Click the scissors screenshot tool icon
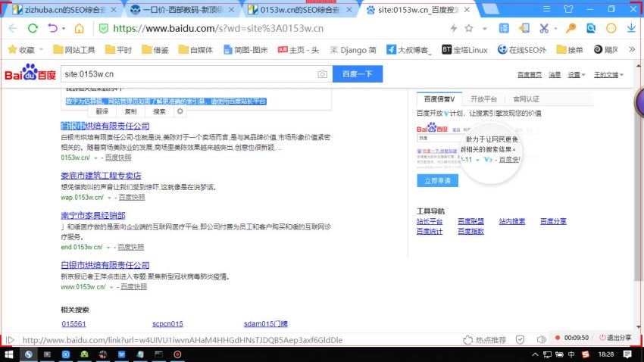Viewport: 644px width, 362px height. point(544,28)
